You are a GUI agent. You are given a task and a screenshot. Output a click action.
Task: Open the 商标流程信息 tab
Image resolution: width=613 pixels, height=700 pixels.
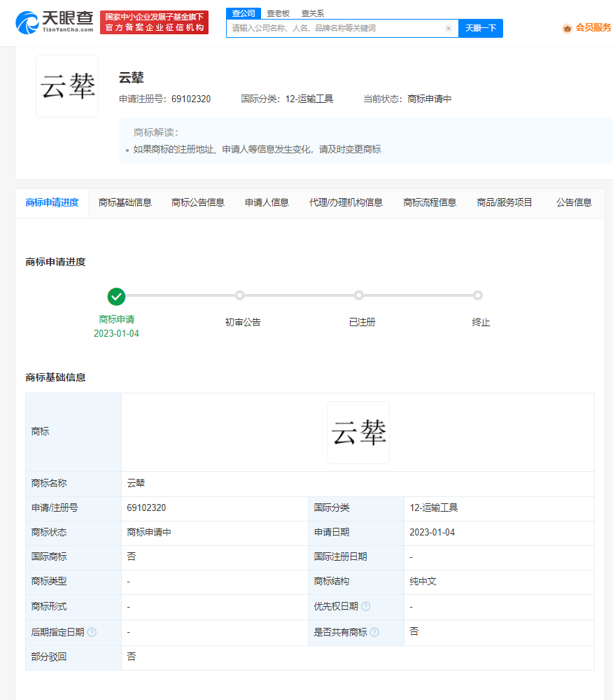(430, 203)
